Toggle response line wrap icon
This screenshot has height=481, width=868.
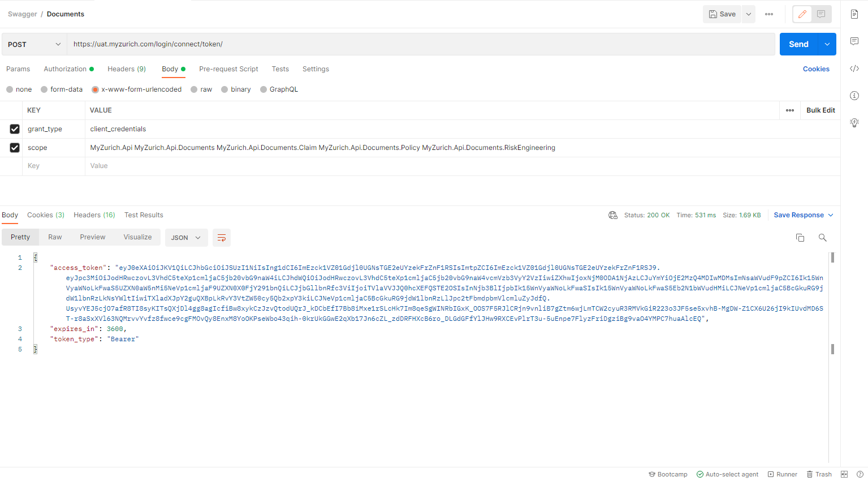(222, 238)
